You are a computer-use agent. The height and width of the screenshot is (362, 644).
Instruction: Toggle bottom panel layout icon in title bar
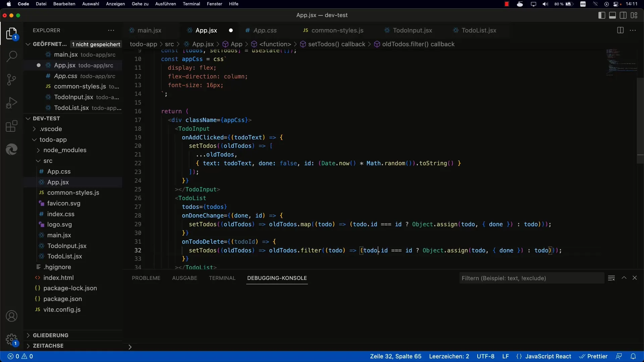point(612,15)
